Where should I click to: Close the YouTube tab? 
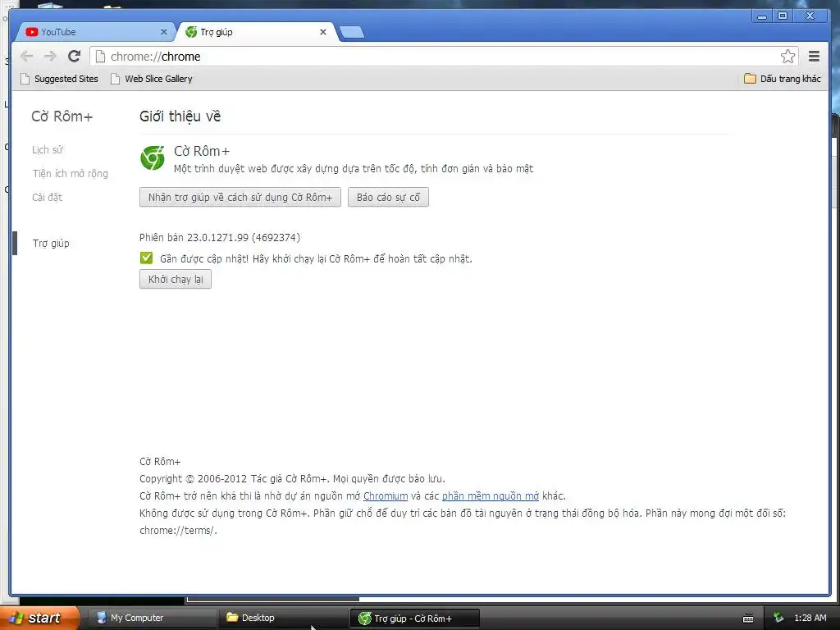point(164,32)
